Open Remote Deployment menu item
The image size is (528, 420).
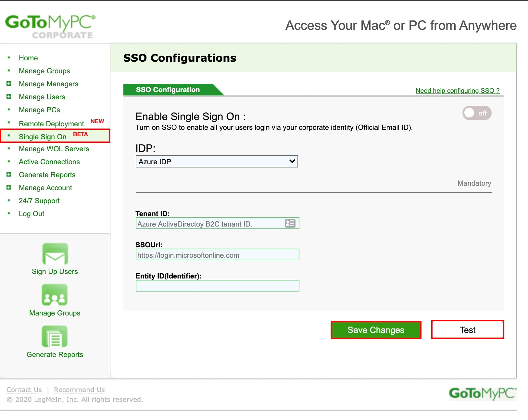pyautogui.click(x=51, y=124)
